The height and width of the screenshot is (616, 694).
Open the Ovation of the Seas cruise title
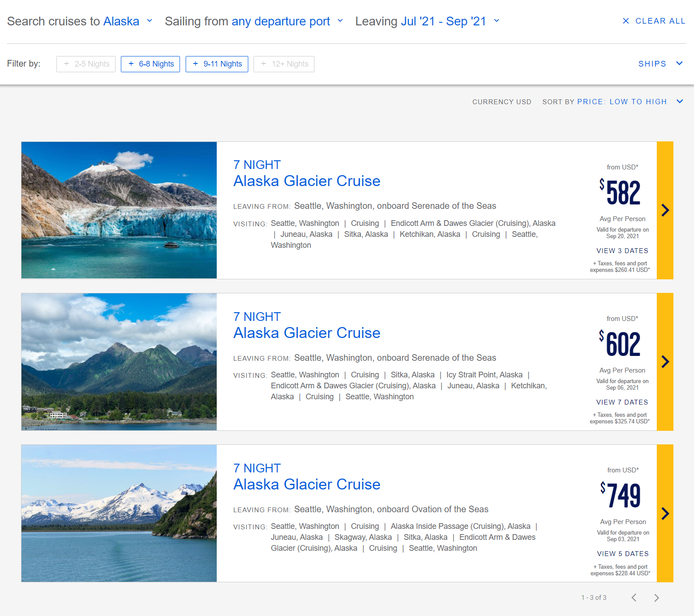tap(306, 484)
